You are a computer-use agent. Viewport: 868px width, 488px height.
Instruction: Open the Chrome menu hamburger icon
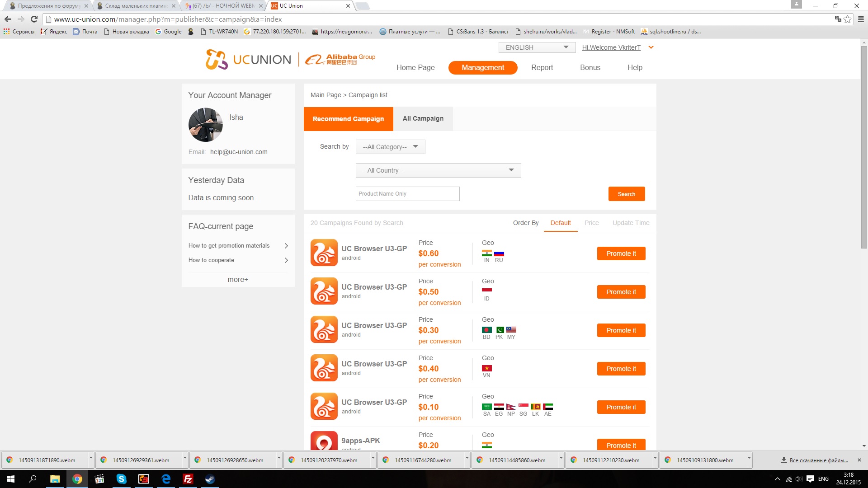click(861, 19)
